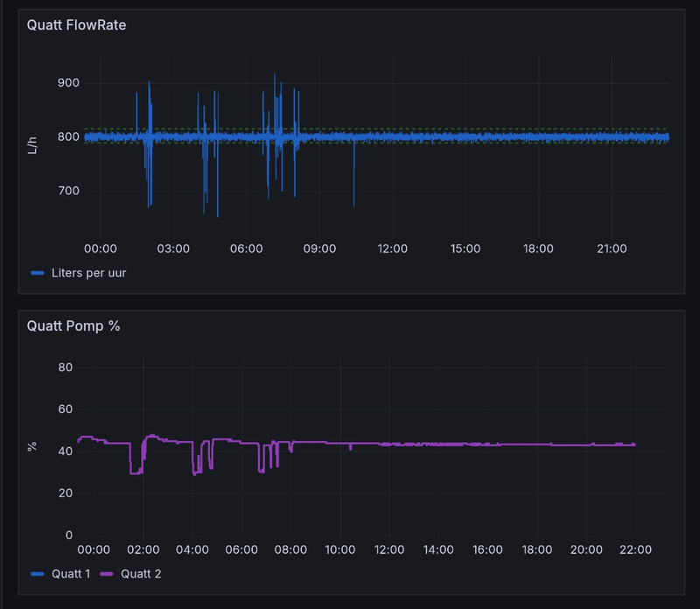Click the '%' axis label on lower panel
This screenshot has height=609, width=700.
pos(33,448)
